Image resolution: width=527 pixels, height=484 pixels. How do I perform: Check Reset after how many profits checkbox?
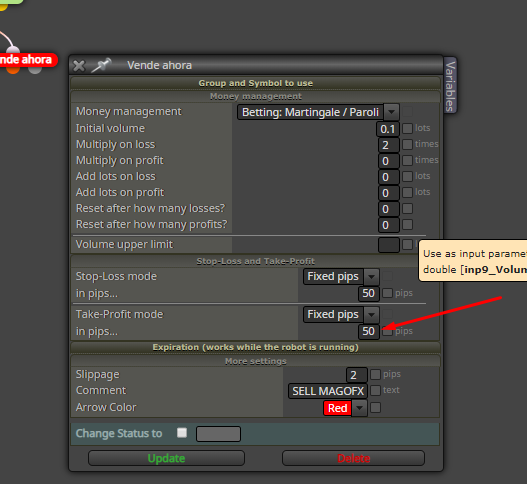point(407,224)
